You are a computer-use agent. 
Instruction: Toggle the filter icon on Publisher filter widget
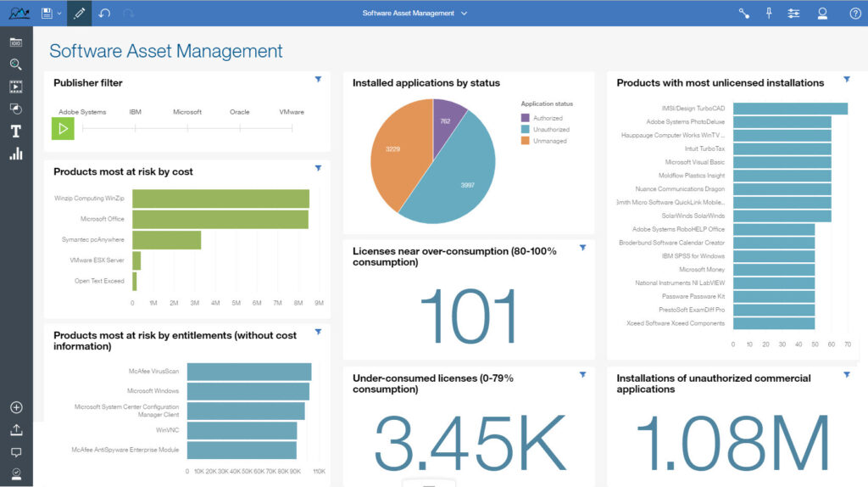[318, 79]
